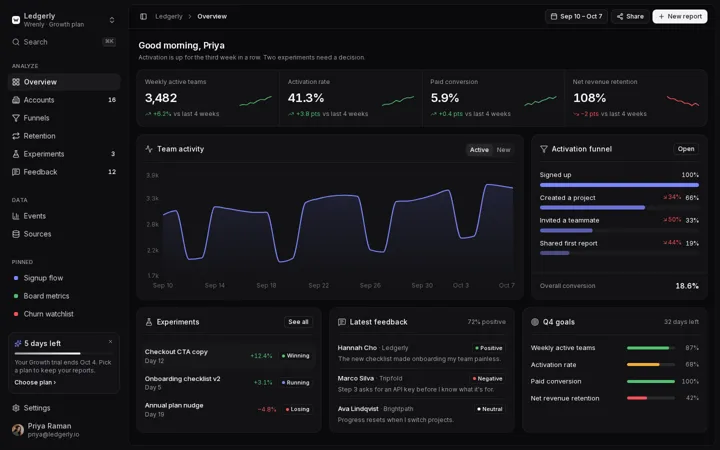Switch Team activity to Active
The image size is (720, 450).
pos(479,150)
